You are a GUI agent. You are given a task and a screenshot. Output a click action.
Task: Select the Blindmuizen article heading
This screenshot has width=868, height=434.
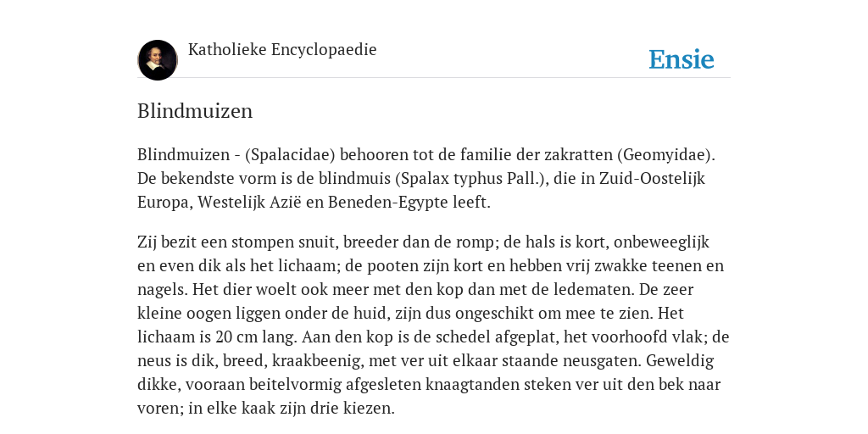click(x=195, y=111)
